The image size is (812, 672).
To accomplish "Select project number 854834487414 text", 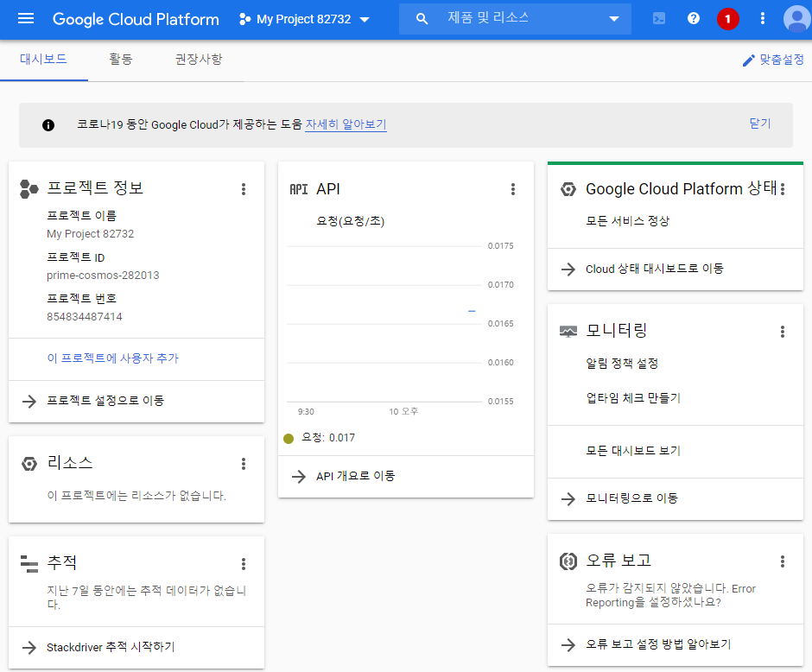I will click(x=85, y=316).
